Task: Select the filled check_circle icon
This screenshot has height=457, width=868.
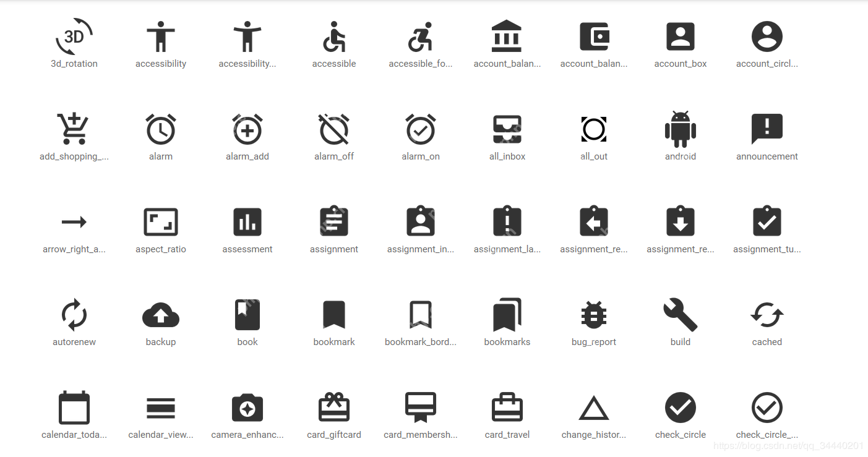Action: coord(681,408)
